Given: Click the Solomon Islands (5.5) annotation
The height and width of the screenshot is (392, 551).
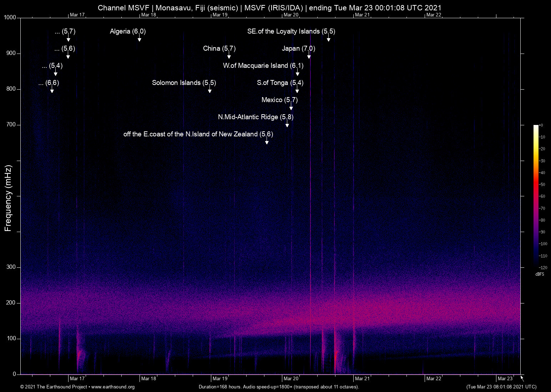Looking at the screenshot, I should tap(184, 82).
